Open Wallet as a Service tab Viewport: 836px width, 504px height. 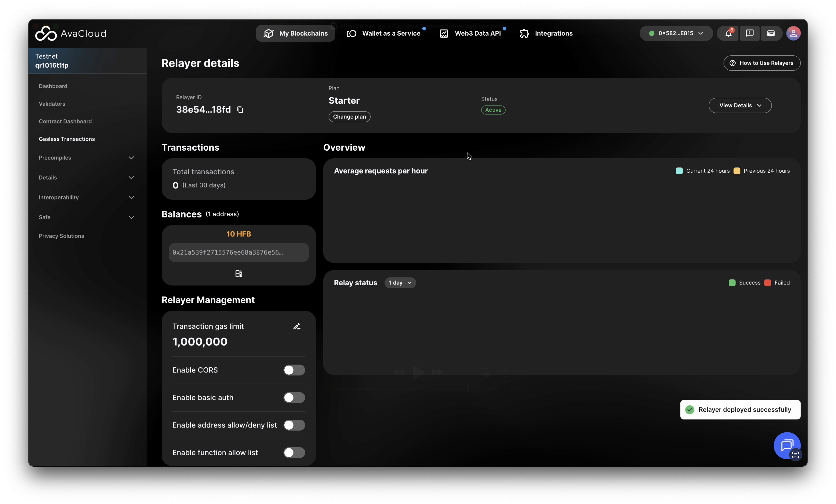(385, 33)
